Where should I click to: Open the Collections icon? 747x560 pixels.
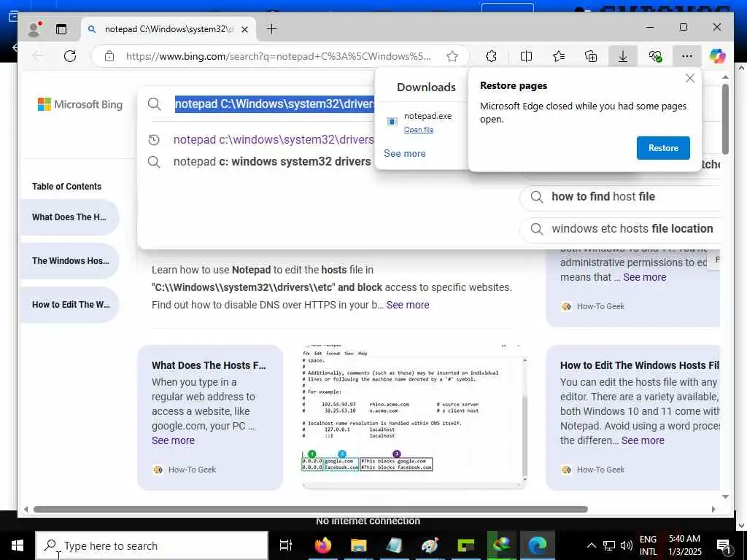[591, 56]
